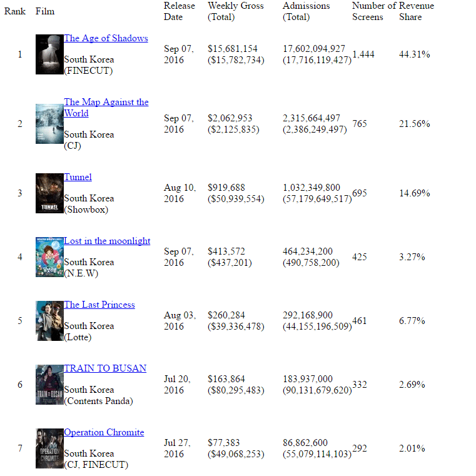This screenshot has height=476, width=476.
Task: Select the Operation Chromite poster thumbnail
Action: 49,448
